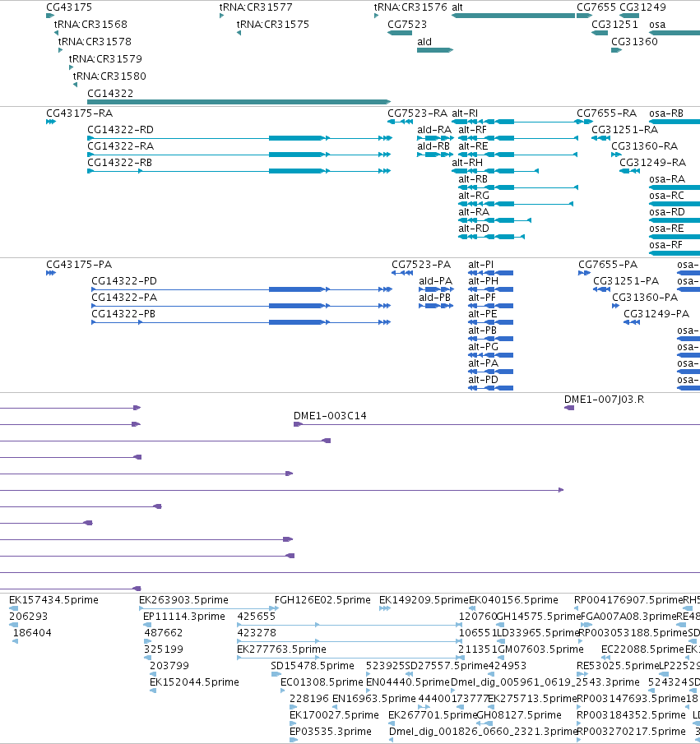Open the alt-RI transcript label
The height and width of the screenshot is (744, 700).
click(x=465, y=113)
